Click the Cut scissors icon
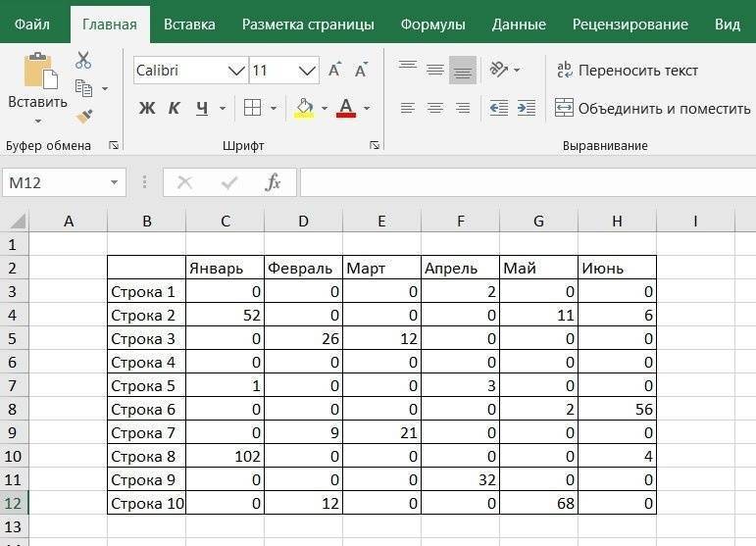The height and width of the screenshot is (546, 756). (83, 60)
